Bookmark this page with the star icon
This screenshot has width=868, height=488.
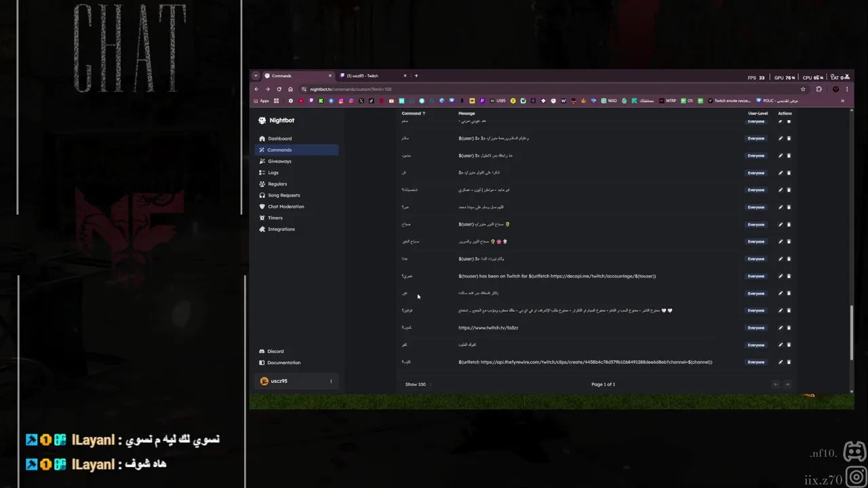click(803, 89)
